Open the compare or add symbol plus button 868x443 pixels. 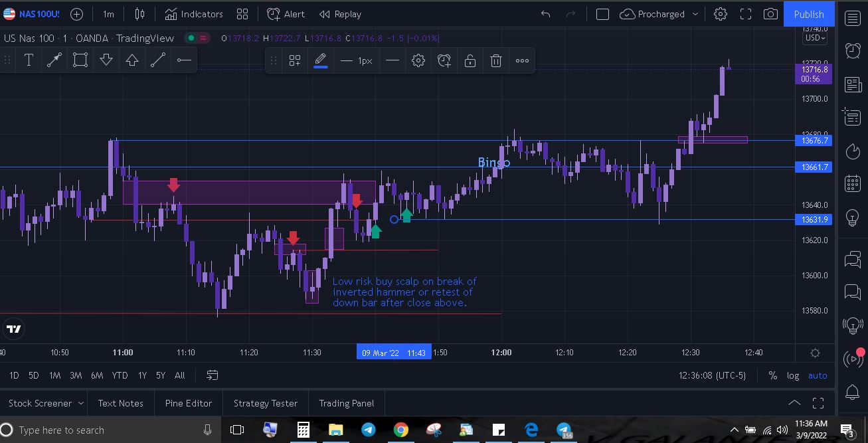click(77, 14)
